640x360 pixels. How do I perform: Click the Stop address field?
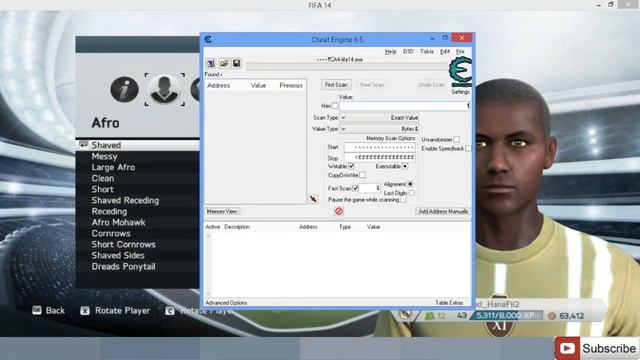380,158
